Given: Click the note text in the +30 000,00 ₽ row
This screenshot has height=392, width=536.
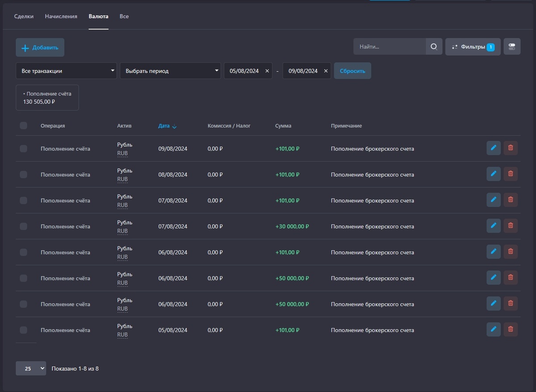Looking at the screenshot, I should [x=373, y=226].
